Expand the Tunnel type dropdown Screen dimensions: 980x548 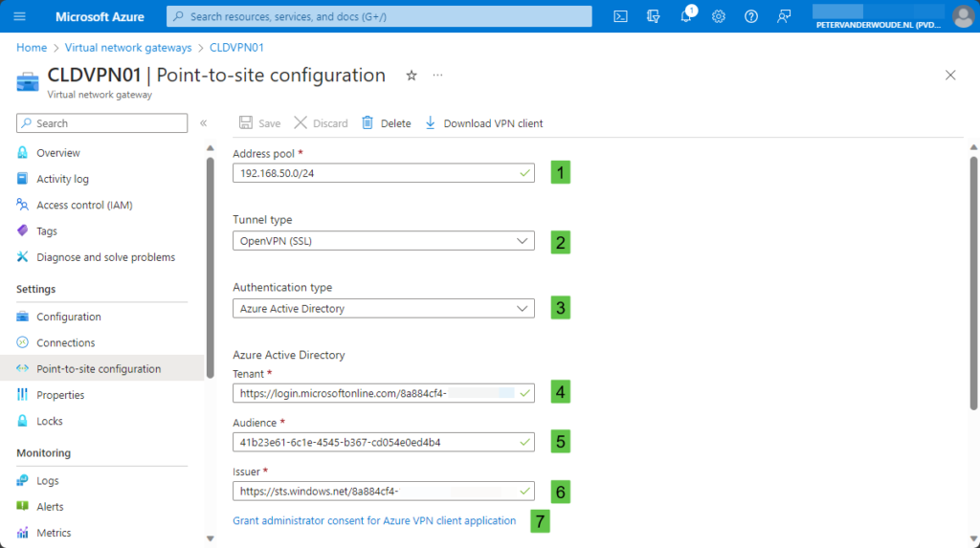pos(383,241)
